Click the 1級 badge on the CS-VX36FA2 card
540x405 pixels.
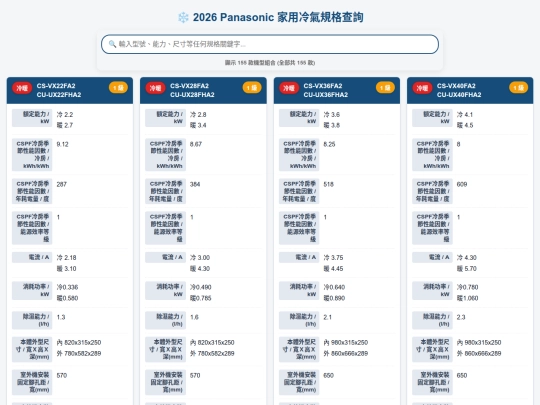pos(385,88)
